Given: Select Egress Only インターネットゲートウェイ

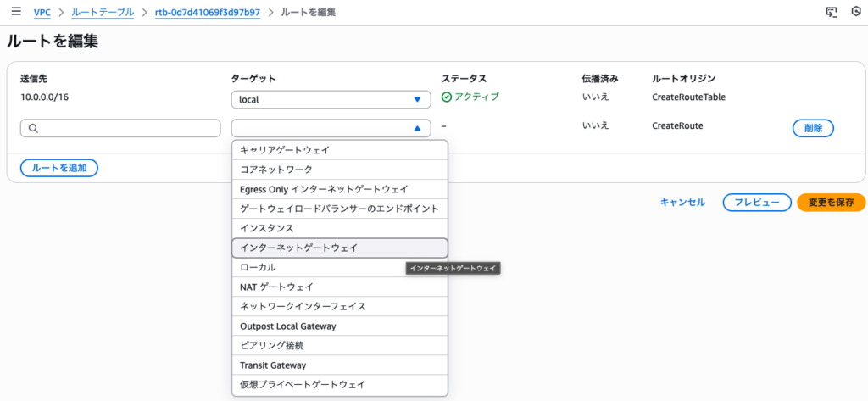Looking at the screenshot, I should click(x=339, y=189).
